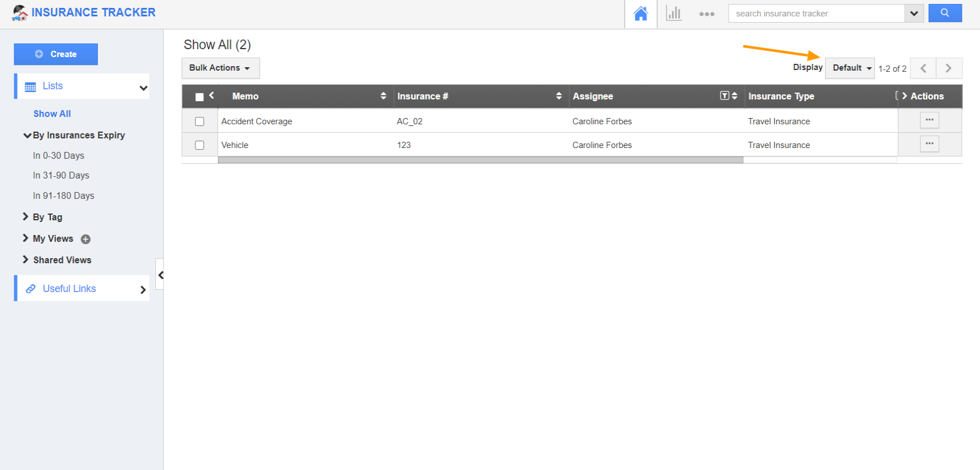Screen dimensions: 980x470
Task: Open the filter icon in Assignee column
Action: point(725,95)
